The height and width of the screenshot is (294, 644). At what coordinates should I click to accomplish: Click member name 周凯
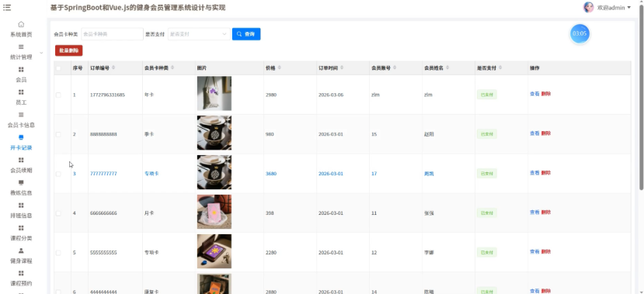[x=429, y=174]
